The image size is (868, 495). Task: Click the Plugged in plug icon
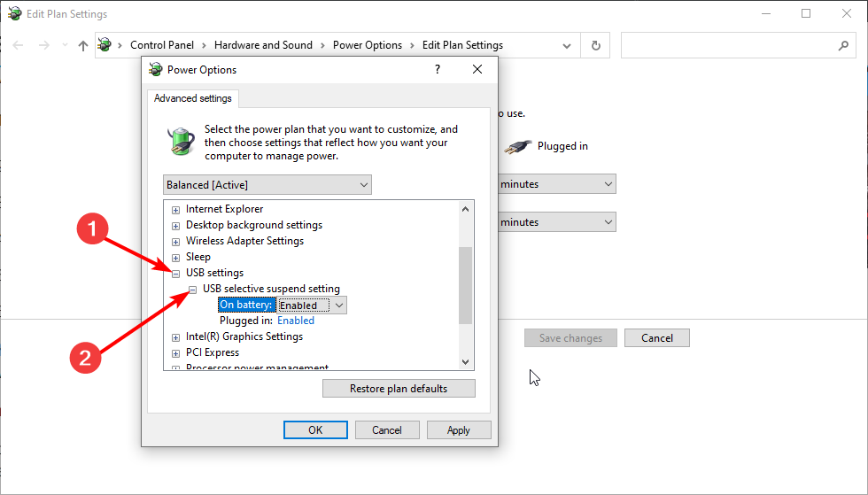(x=518, y=146)
